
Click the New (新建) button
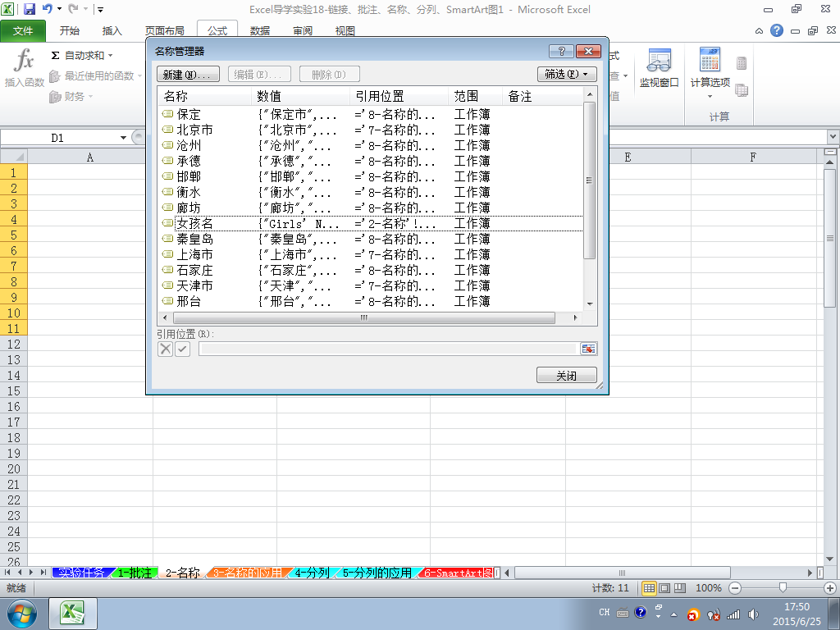pos(188,74)
